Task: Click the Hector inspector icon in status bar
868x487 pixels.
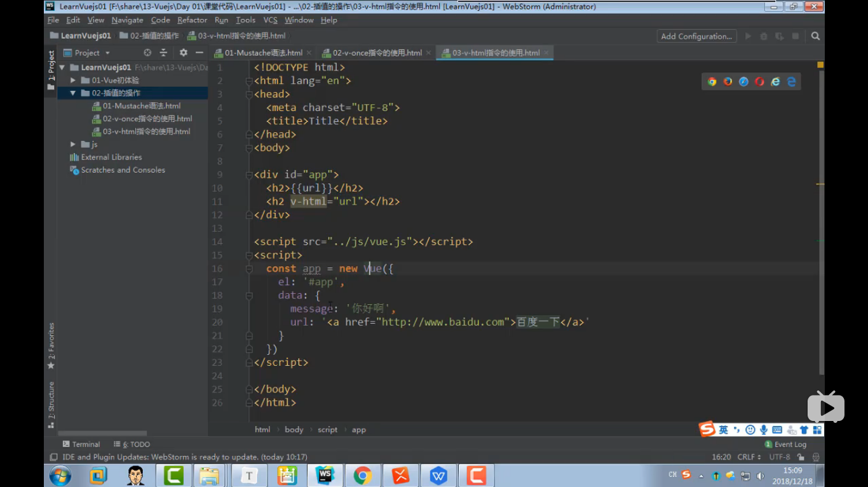Action: pos(816,457)
